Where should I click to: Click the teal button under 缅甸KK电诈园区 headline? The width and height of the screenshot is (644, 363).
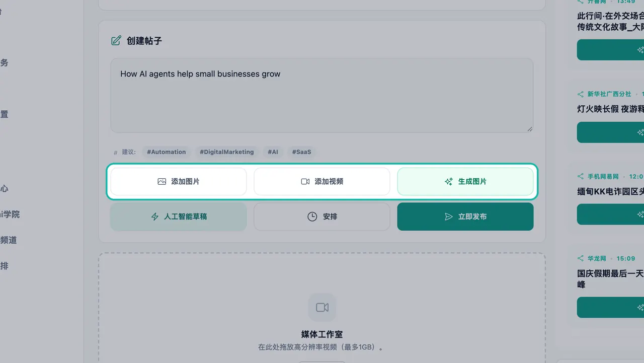[610, 214]
